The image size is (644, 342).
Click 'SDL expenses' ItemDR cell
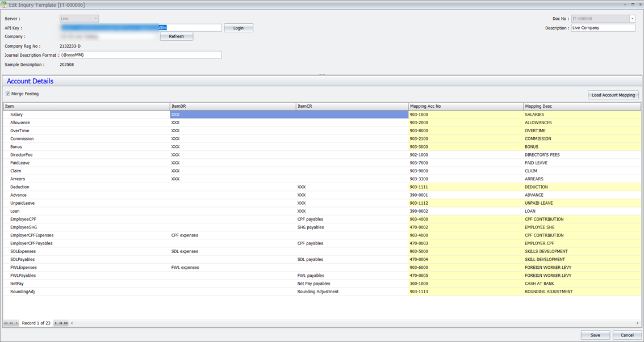(x=233, y=251)
